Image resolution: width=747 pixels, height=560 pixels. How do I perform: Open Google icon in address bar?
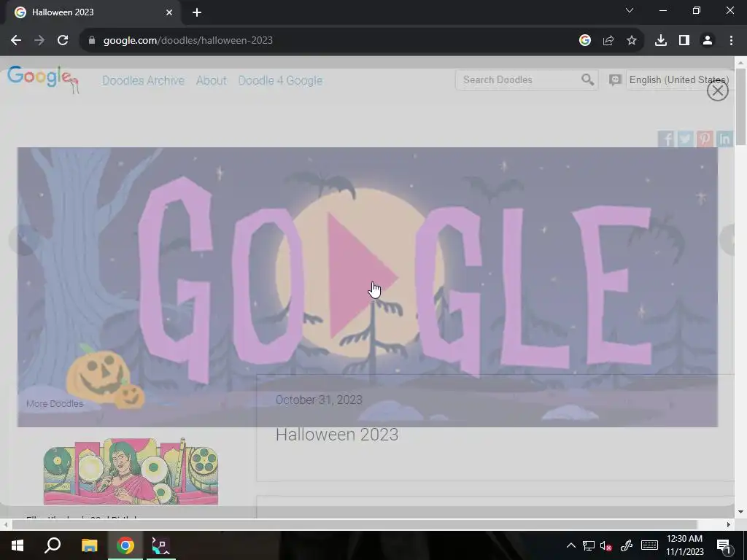click(585, 41)
